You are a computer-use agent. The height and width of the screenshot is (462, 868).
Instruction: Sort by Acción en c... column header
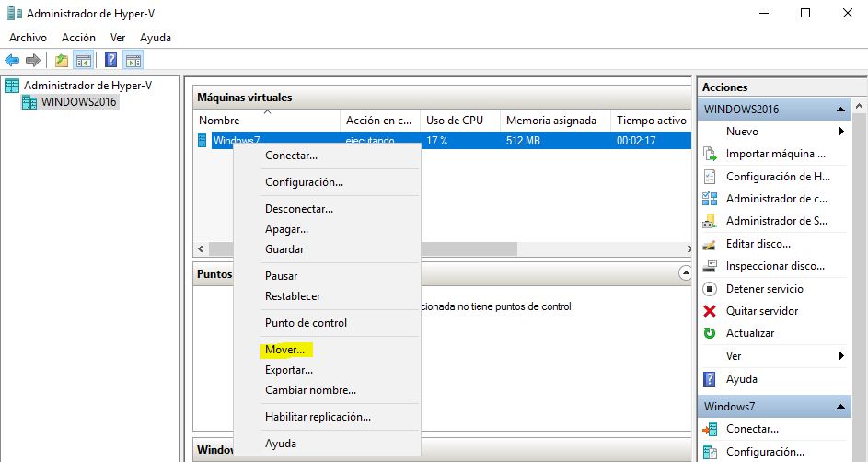point(380,120)
